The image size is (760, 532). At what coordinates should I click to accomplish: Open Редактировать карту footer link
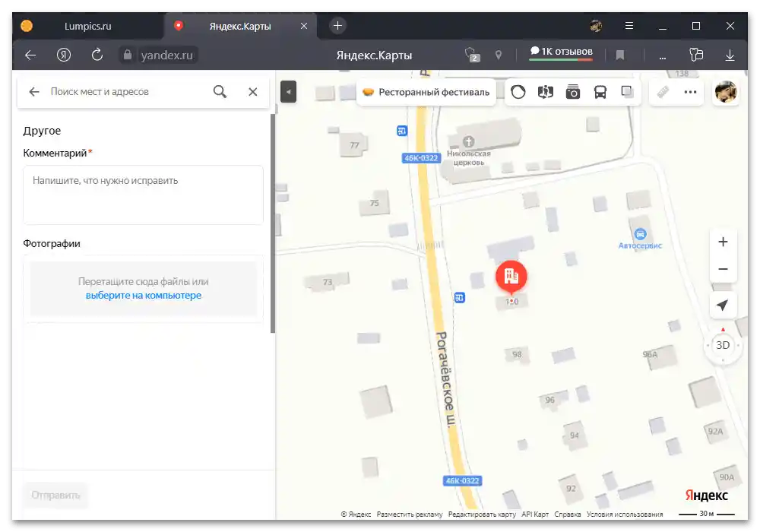(x=482, y=514)
